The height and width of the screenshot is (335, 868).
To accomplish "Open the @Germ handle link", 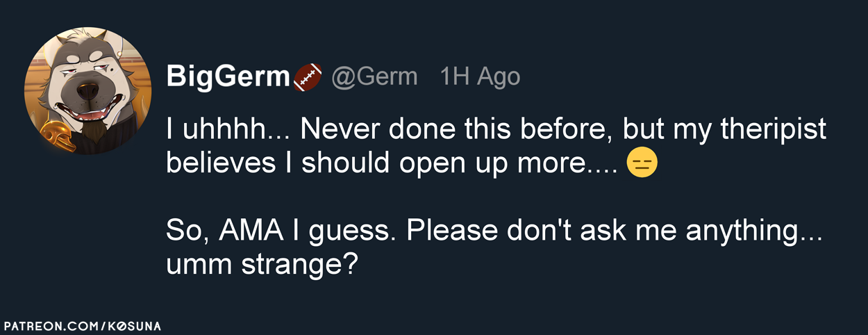I will pyautogui.click(x=374, y=78).
